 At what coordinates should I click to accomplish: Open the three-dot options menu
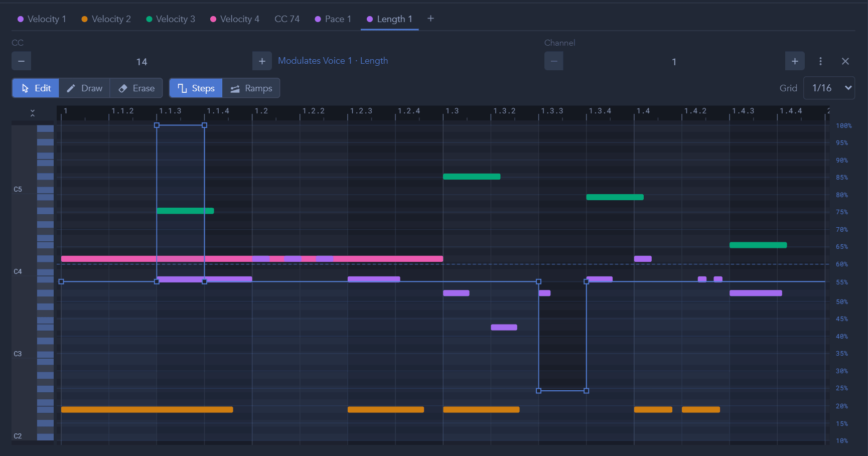820,61
